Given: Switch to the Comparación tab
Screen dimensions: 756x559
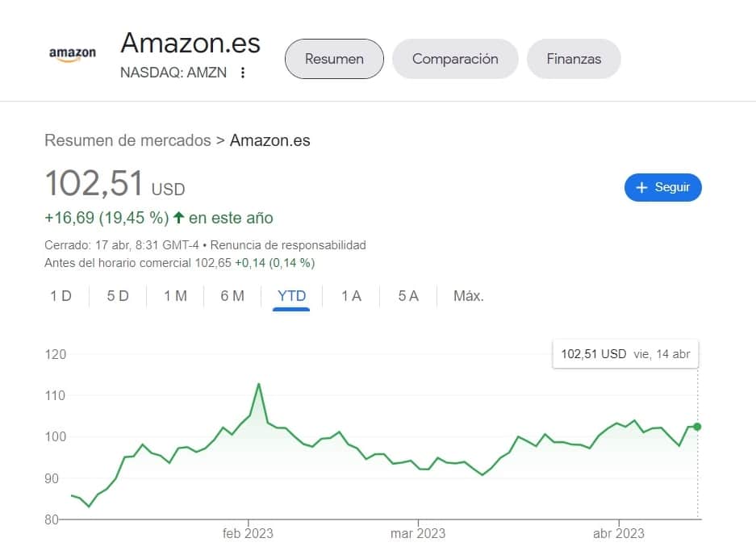Looking at the screenshot, I should (455, 59).
